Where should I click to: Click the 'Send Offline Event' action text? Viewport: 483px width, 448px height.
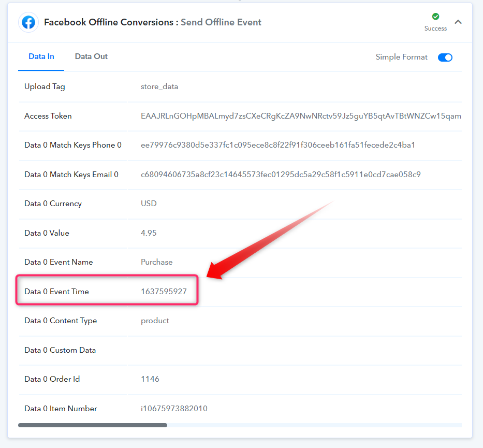(221, 22)
